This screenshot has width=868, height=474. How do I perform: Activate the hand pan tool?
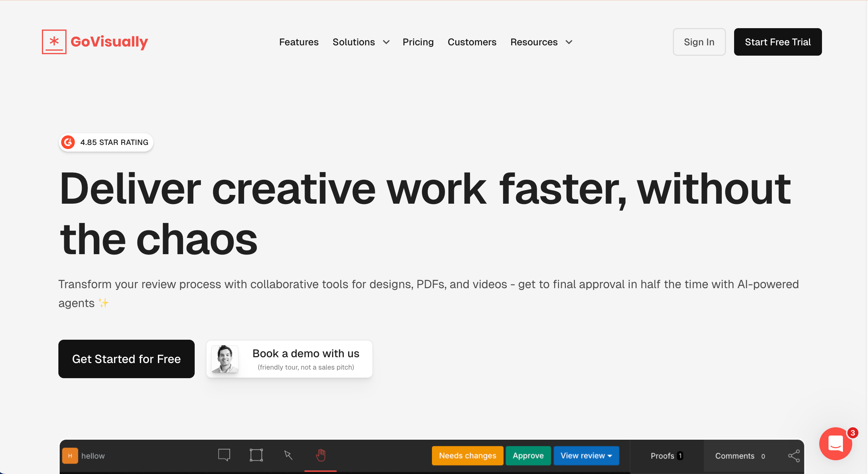[320, 455]
